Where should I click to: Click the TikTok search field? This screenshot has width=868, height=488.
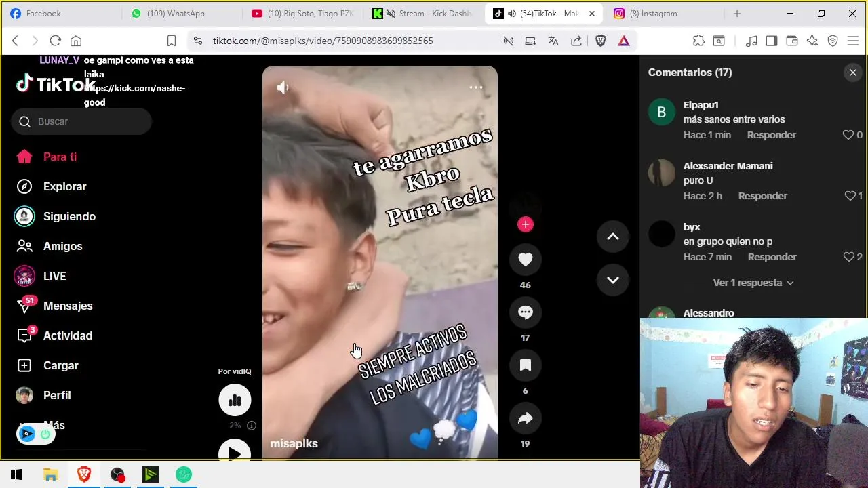(x=81, y=121)
